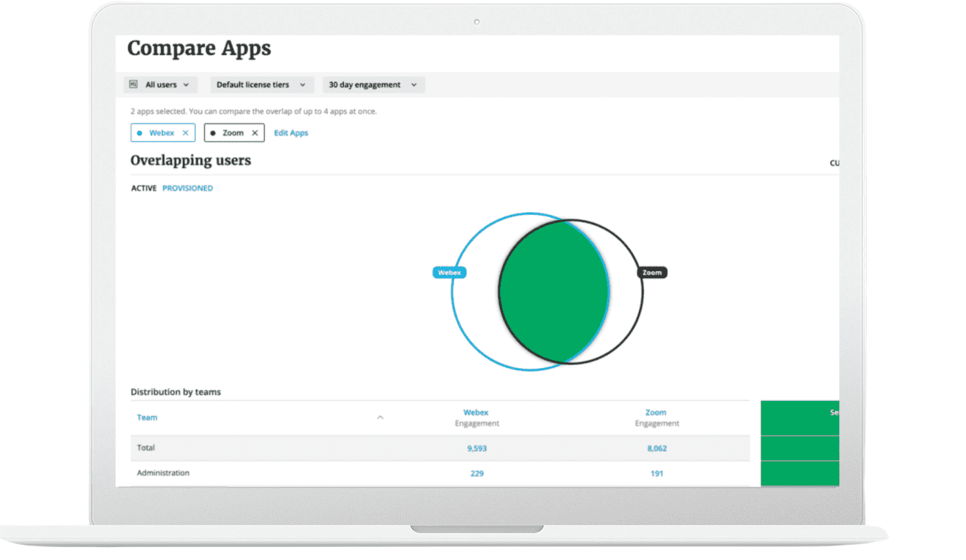Image resolution: width=966 pixels, height=560 pixels.
Task: Open the Total Zoom value 8,062
Action: [x=657, y=449]
